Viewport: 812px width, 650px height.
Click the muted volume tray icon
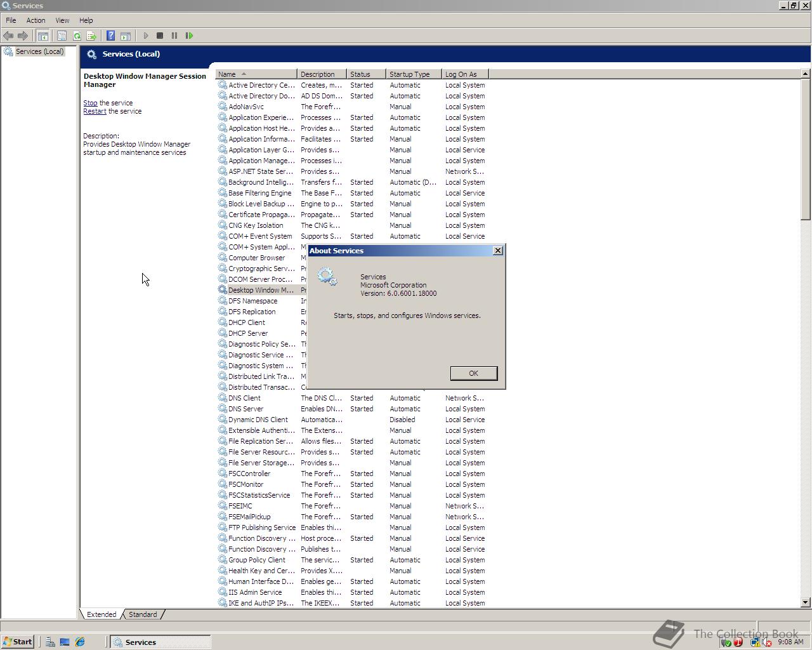coord(767,642)
